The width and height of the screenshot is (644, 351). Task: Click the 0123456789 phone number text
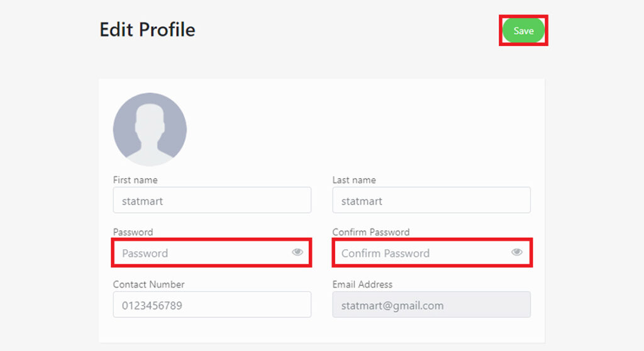point(152,305)
